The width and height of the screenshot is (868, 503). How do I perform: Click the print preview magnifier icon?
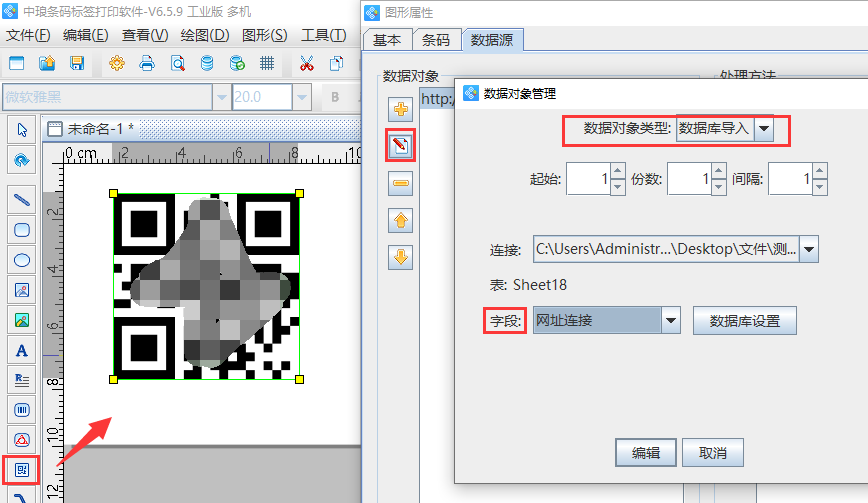pos(178,64)
